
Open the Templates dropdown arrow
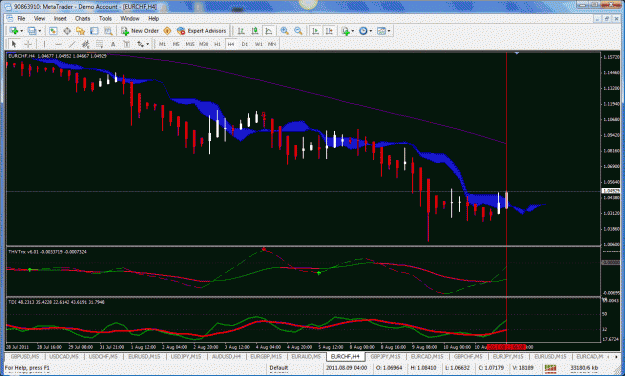[389, 31]
